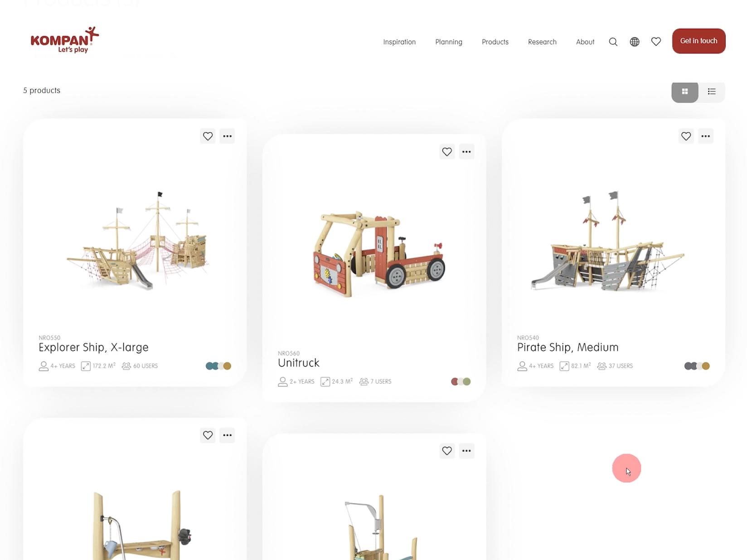Open the search magnifier icon
Image resolution: width=747 pixels, height=560 pixels.
(613, 42)
